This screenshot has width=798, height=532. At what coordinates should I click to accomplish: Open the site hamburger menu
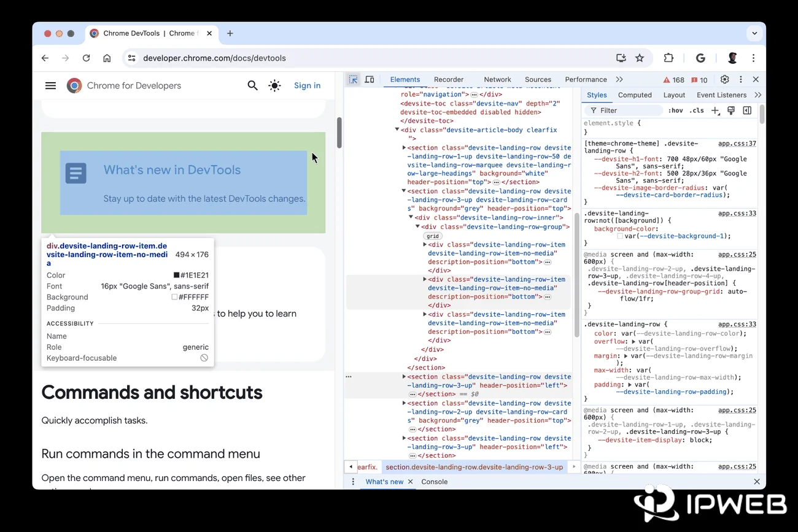[50, 85]
